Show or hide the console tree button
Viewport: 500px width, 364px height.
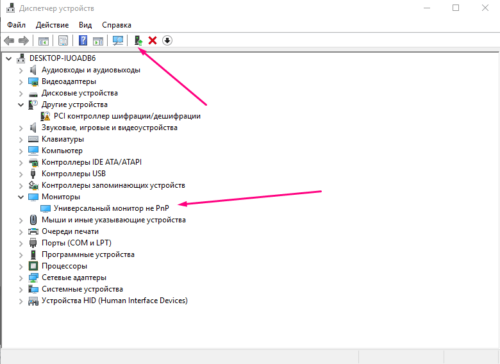[x=43, y=41]
